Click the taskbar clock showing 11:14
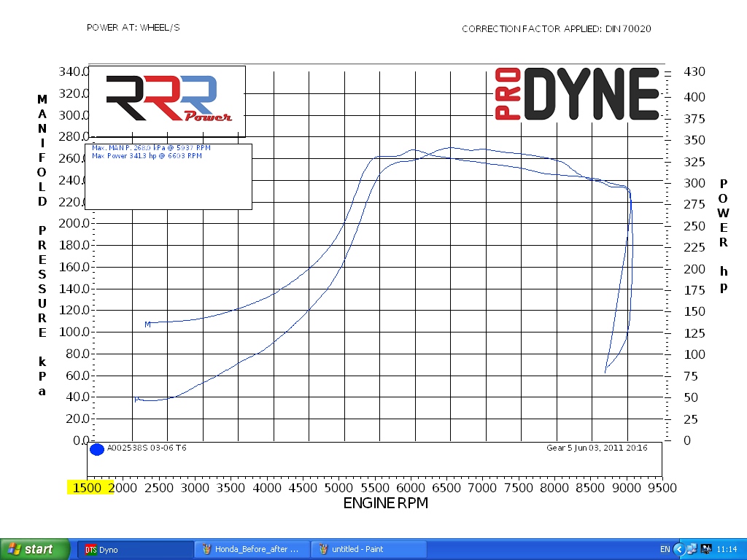 (727, 549)
